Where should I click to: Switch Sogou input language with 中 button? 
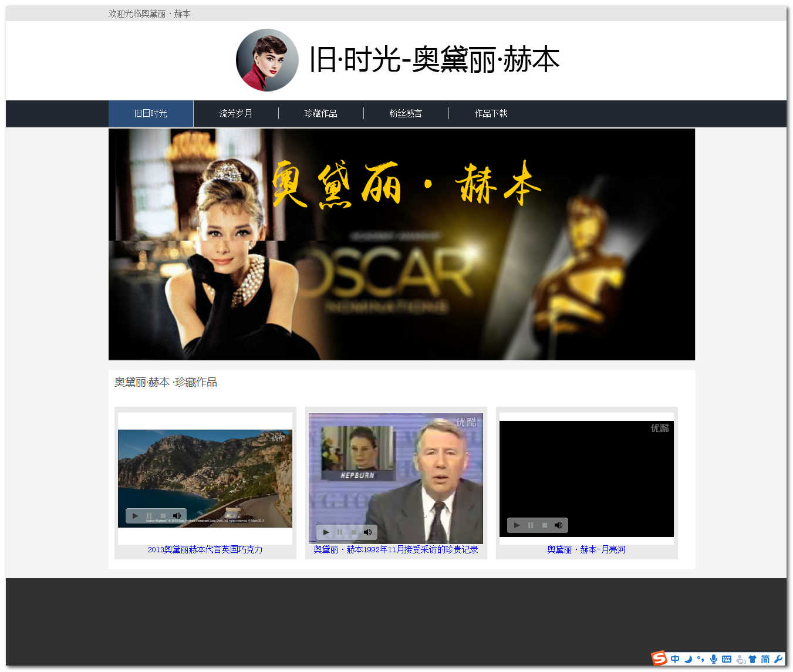pos(675,659)
